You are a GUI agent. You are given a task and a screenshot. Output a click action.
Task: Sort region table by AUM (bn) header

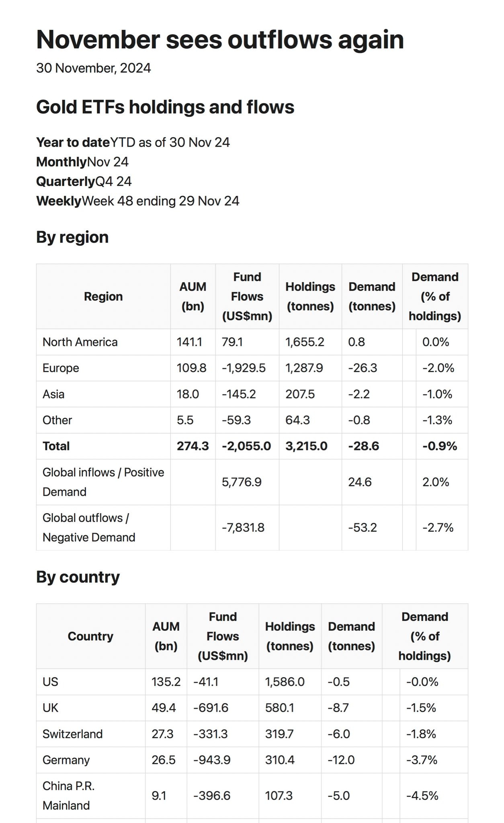point(193,297)
